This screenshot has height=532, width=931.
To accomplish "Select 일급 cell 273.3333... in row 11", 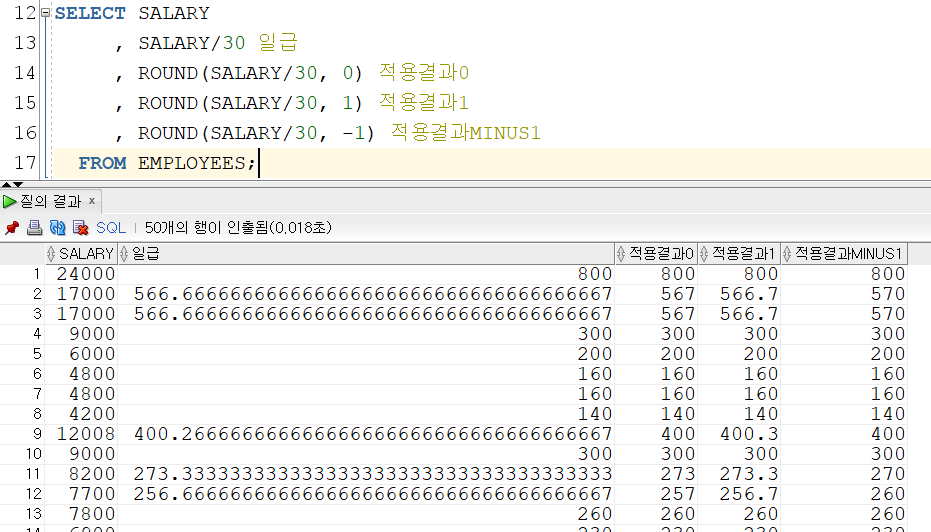I will coord(366,474).
